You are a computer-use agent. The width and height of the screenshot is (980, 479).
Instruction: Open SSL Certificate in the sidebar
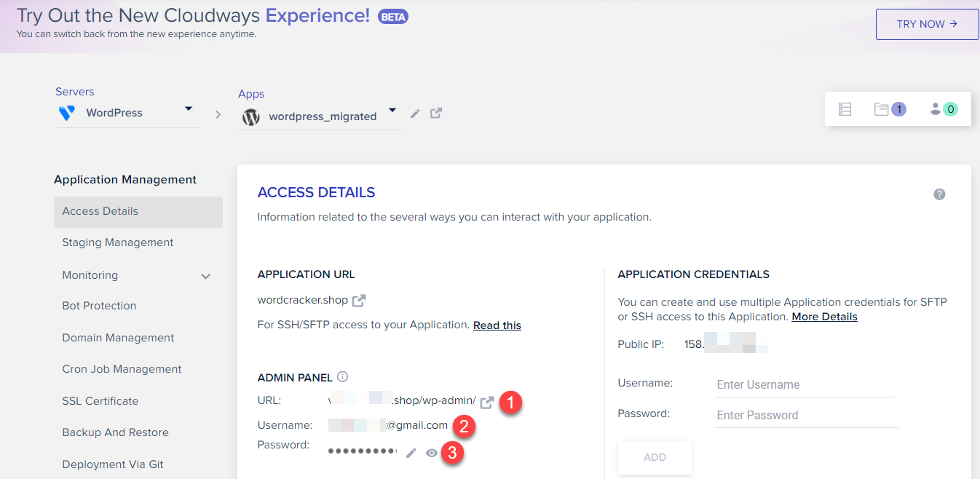point(100,401)
